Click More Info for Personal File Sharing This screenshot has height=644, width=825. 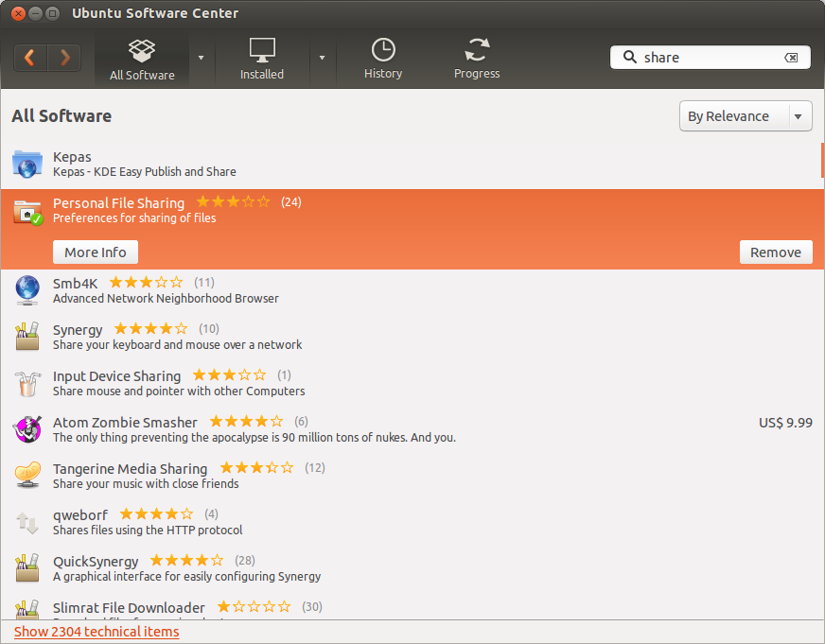[96, 252]
